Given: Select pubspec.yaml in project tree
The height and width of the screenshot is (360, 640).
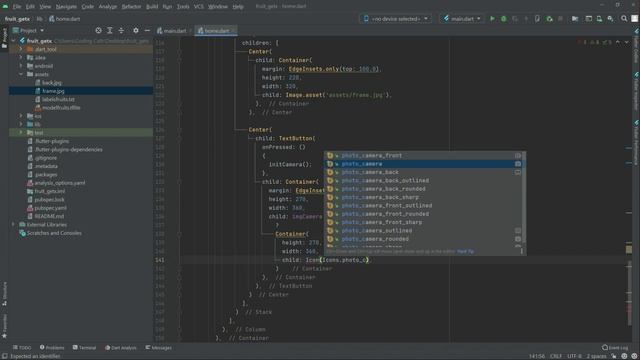Looking at the screenshot, I should click(50, 208).
